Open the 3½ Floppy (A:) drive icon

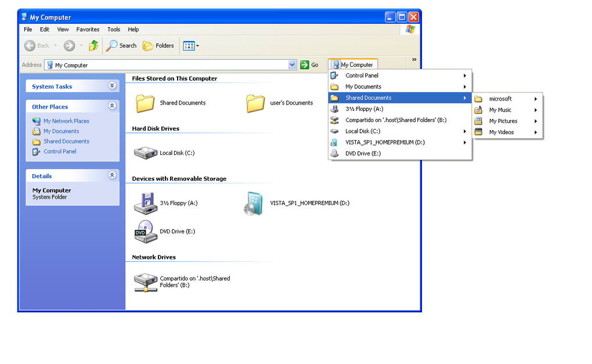(x=145, y=203)
